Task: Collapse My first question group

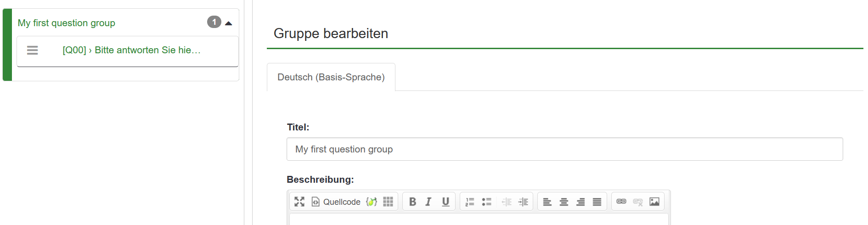Action: (x=228, y=23)
